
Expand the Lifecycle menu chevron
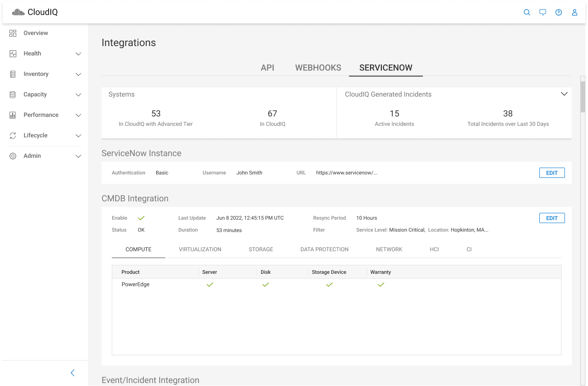coord(79,136)
